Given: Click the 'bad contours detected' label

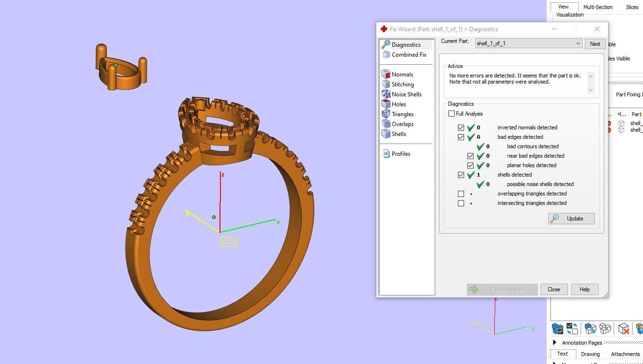Looking at the screenshot, I should [533, 146].
